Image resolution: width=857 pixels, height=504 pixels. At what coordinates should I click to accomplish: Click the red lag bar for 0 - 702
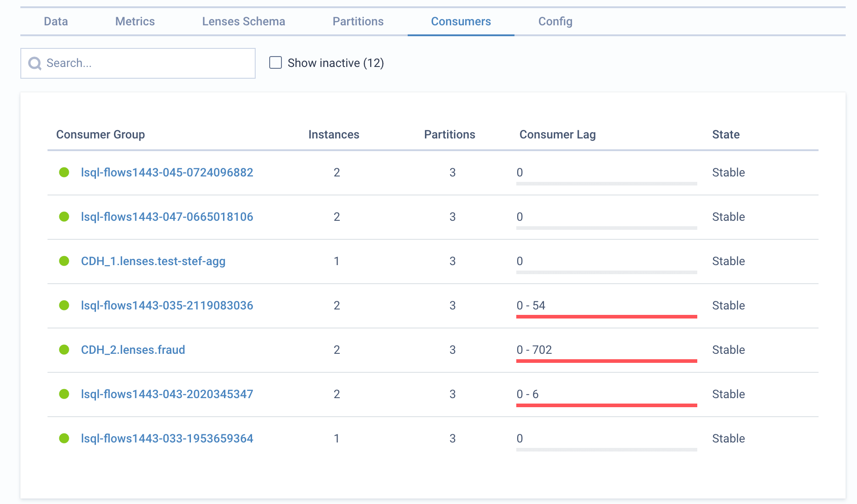click(x=606, y=361)
